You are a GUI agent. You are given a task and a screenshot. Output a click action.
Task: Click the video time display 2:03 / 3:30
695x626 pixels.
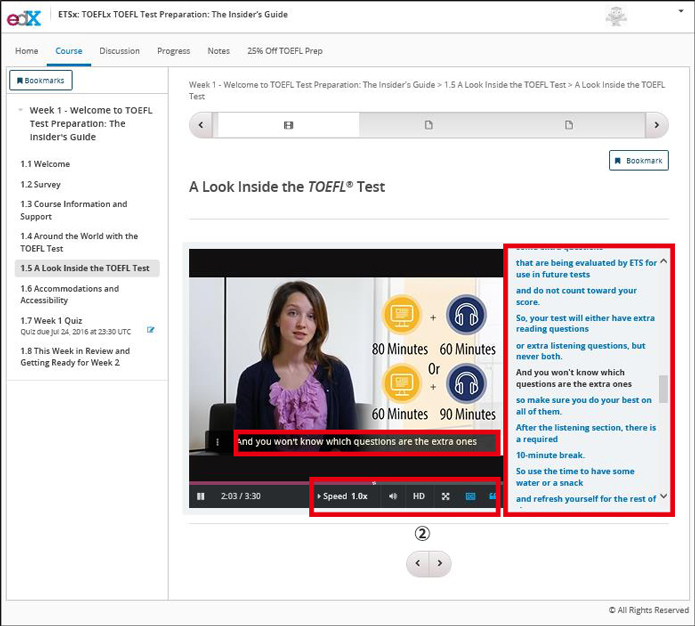pyautogui.click(x=241, y=496)
